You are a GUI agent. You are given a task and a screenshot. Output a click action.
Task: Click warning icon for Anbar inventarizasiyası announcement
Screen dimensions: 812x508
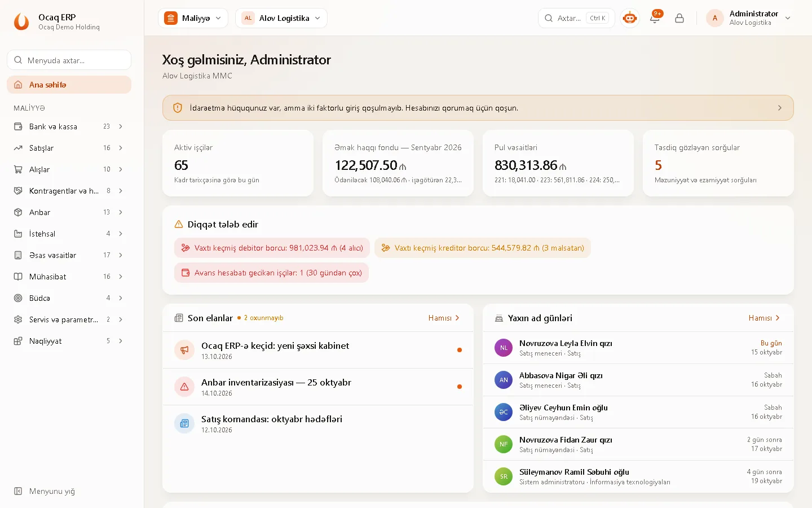(x=184, y=387)
